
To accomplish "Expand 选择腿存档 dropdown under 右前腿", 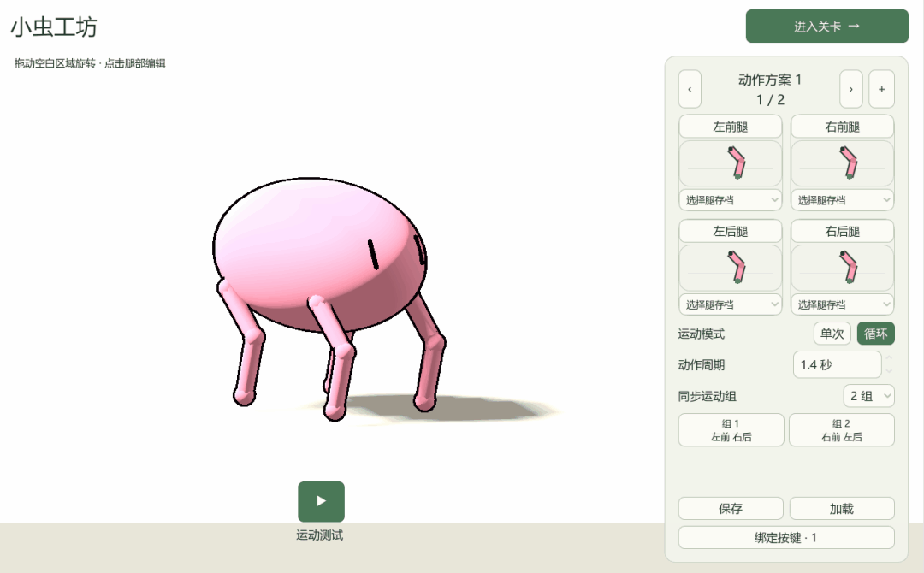I will 842,200.
